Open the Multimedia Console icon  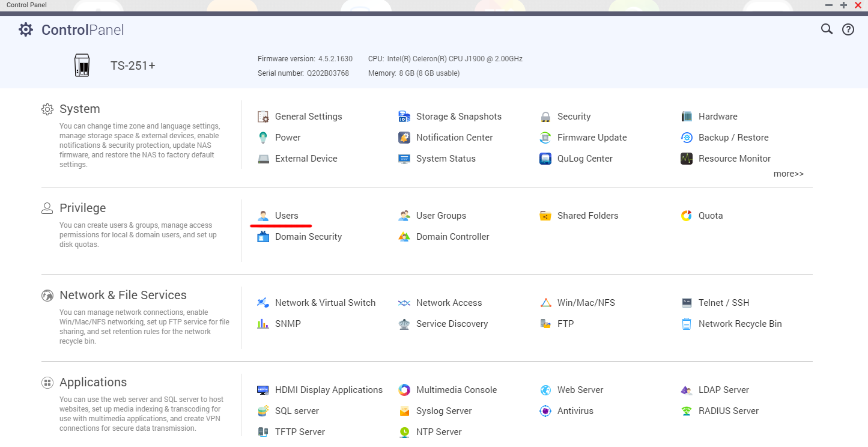[404, 390]
